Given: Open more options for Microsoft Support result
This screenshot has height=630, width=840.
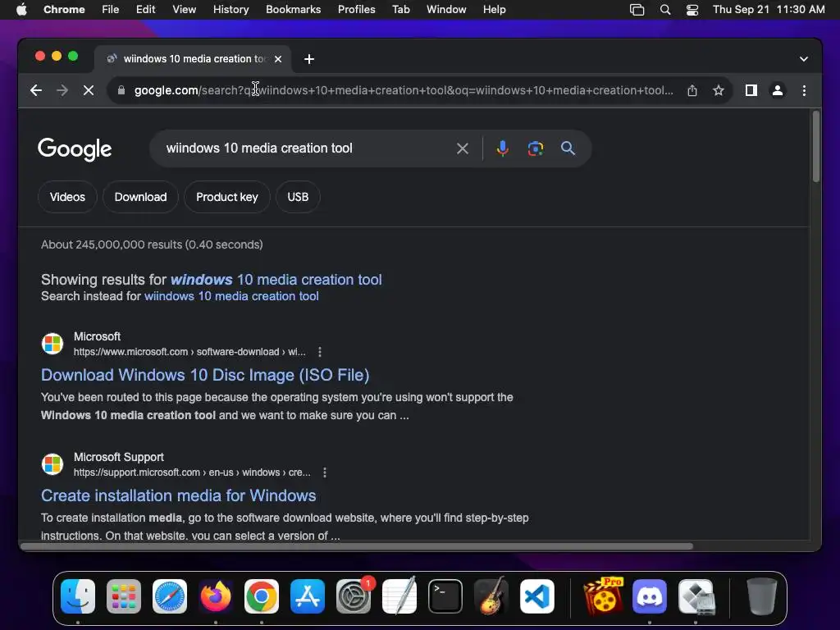Looking at the screenshot, I should (x=325, y=472).
